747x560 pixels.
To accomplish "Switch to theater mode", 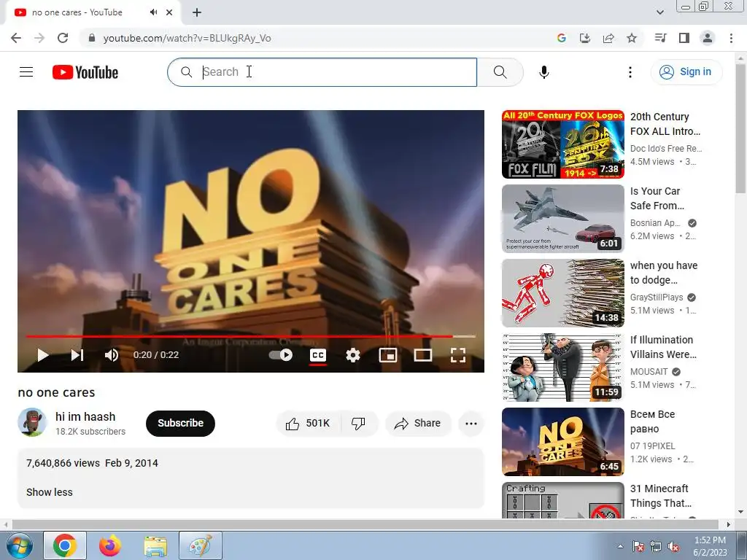I will tap(423, 355).
